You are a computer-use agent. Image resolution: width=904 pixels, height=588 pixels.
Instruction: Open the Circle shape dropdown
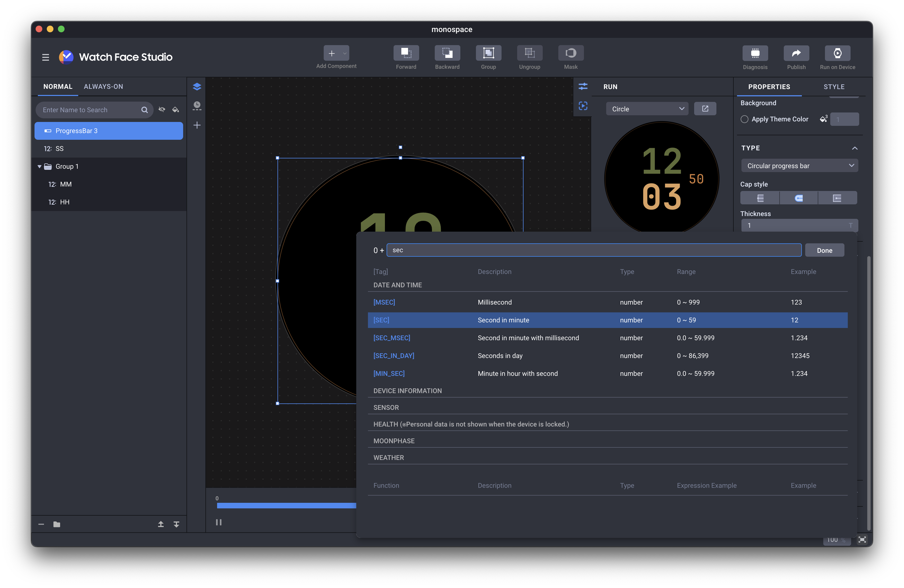pyautogui.click(x=647, y=109)
